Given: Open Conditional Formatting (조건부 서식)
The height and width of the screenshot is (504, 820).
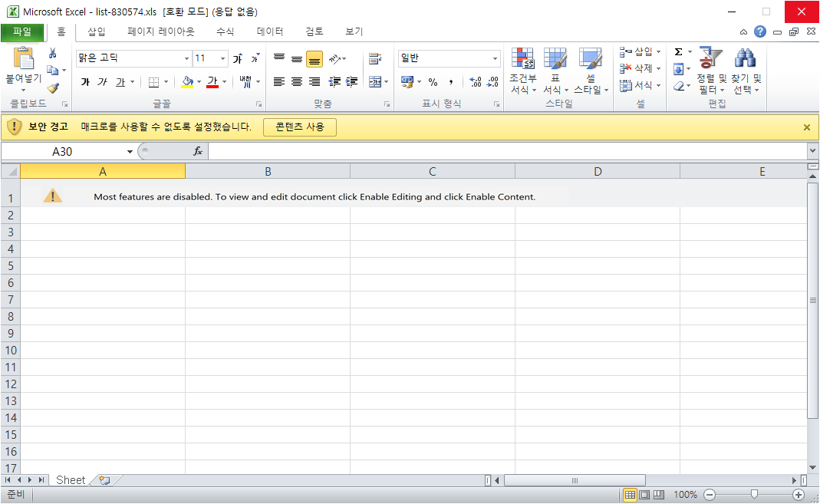Looking at the screenshot, I should (523, 71).
